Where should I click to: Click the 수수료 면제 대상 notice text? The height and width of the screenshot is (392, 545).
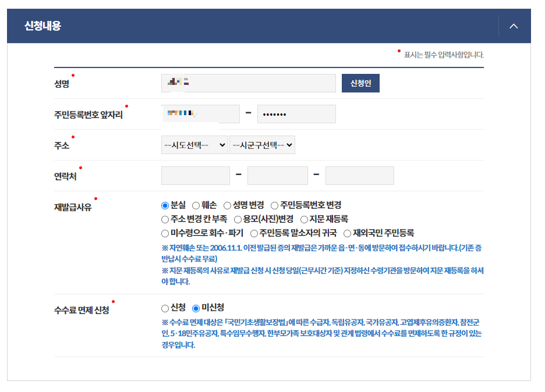point(321,333)
